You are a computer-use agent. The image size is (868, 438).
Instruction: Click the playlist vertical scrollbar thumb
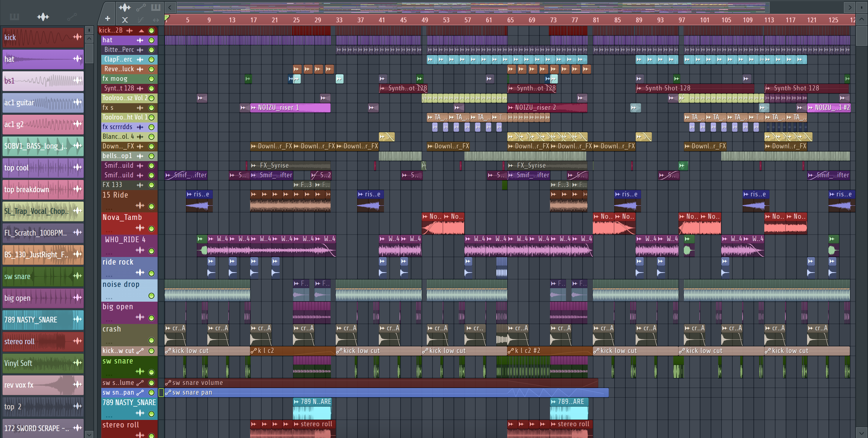pyautogui.click(x=862, y=36)
